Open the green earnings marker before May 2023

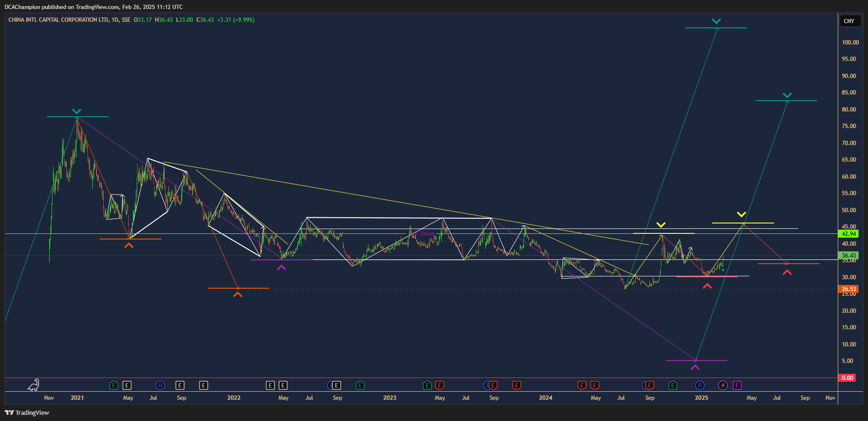click(x=427, y=386)
